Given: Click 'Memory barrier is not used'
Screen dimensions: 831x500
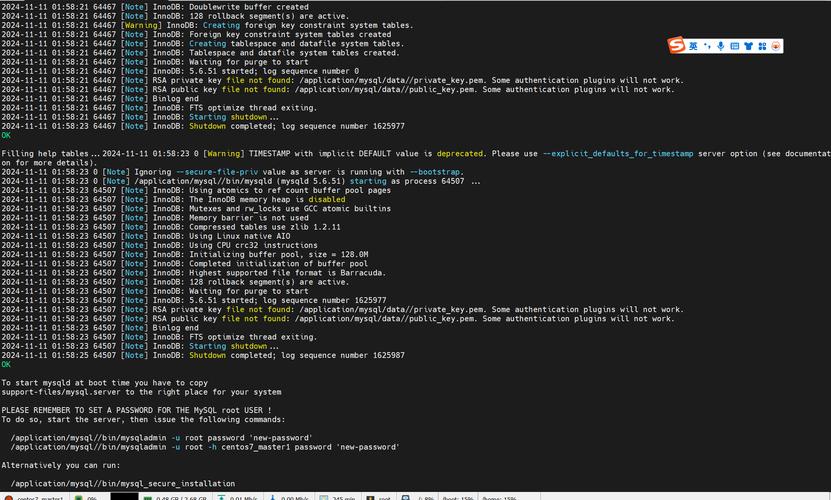Looking at the screenshot, I should (x=249, y=218).
